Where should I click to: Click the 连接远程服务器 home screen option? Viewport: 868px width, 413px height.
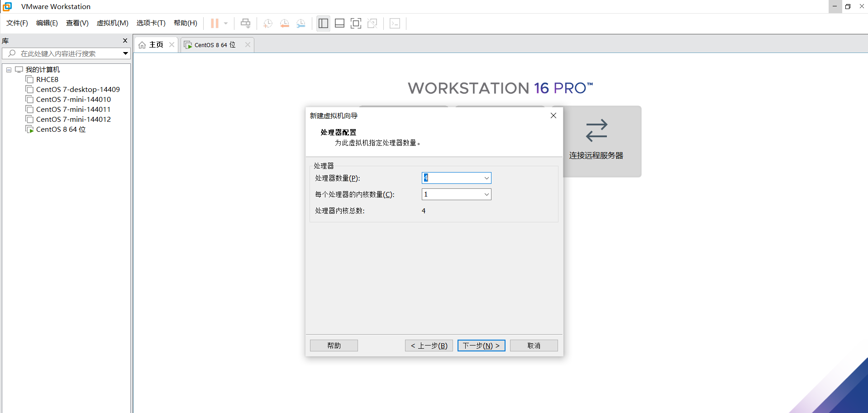[596, 141]
